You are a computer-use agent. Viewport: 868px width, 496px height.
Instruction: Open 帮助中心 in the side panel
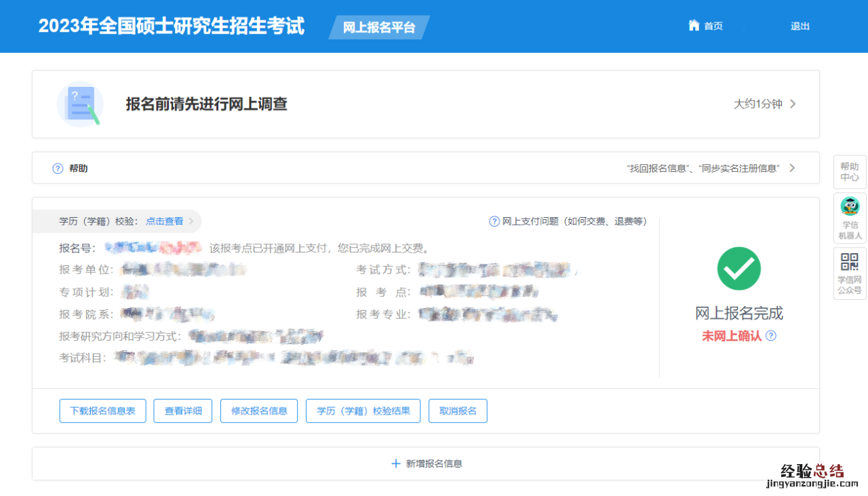(850, 172)
